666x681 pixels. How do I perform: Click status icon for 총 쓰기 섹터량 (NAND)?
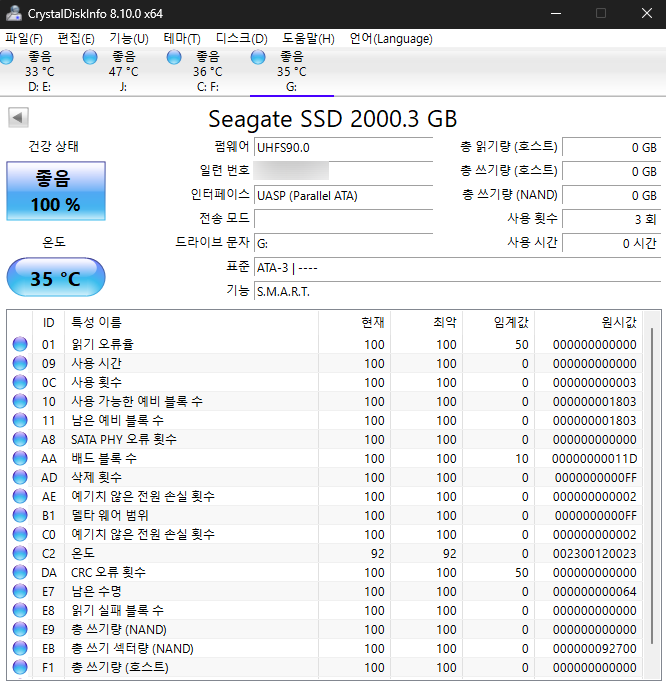(20, 648)
